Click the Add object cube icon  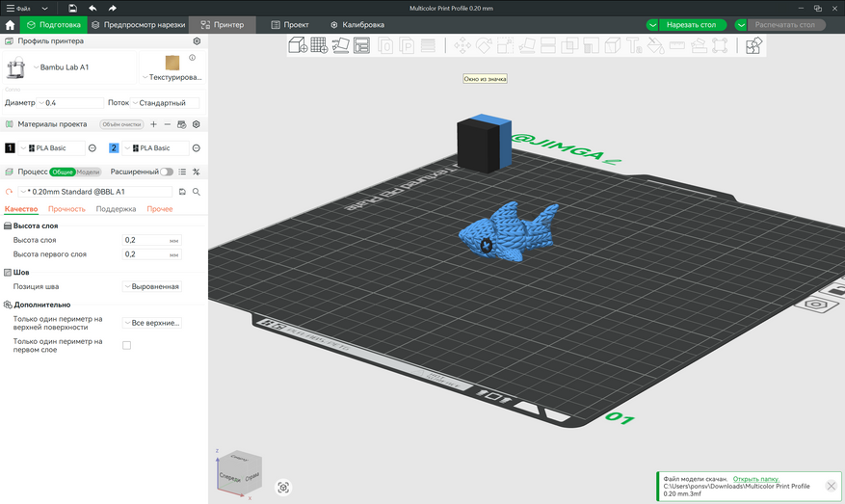coord(299,45)
